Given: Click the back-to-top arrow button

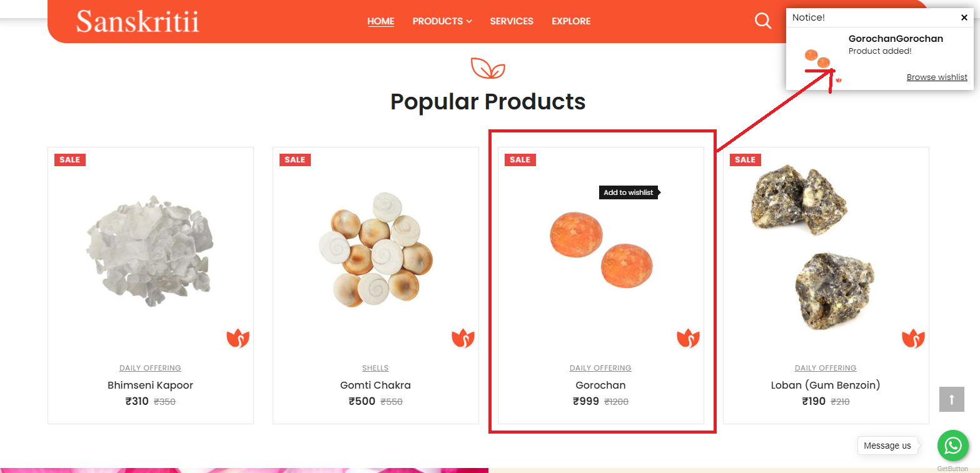Looking at the screenshot, I should (951, 399).
